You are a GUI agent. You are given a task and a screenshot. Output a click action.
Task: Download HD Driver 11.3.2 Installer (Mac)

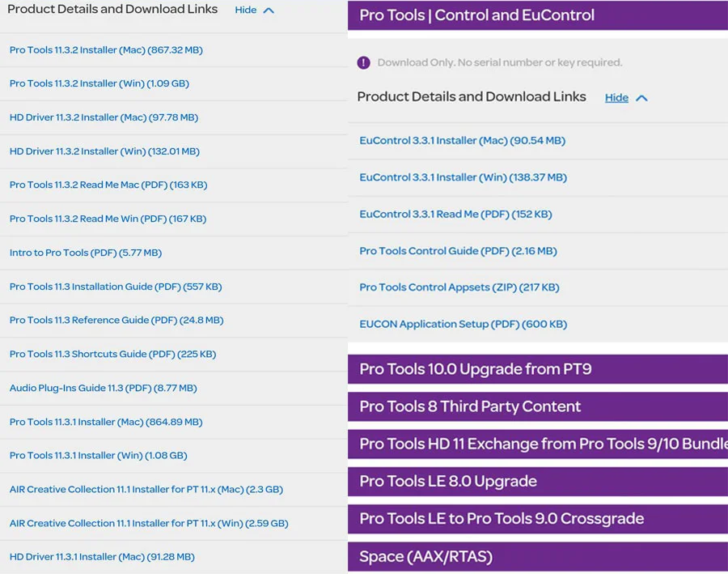click(104, 117)
